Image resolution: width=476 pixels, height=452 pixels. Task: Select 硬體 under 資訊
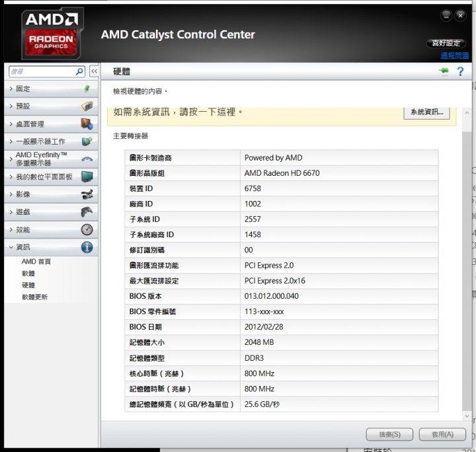28,285
